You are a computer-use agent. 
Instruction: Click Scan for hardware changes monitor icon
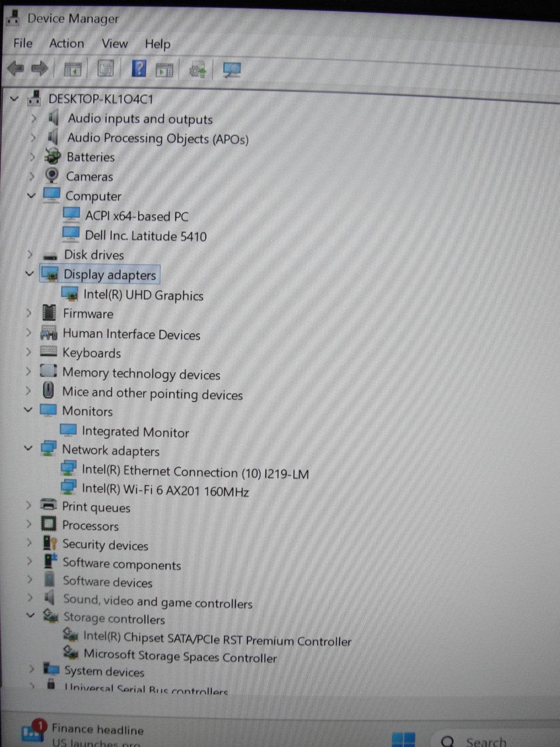pyautogui.click(x=231, y=70)
